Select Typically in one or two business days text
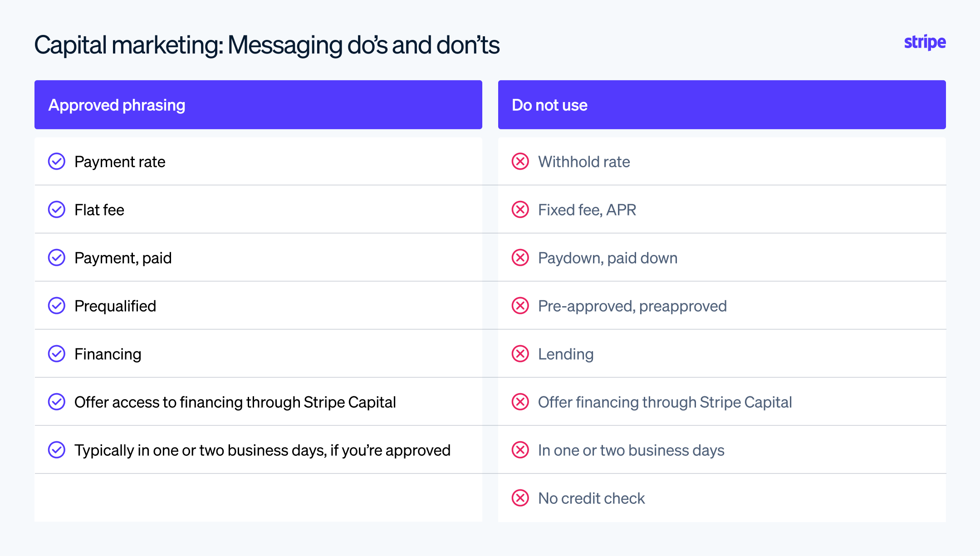Viewport: 980px width, 556px height. pos(262,450)
